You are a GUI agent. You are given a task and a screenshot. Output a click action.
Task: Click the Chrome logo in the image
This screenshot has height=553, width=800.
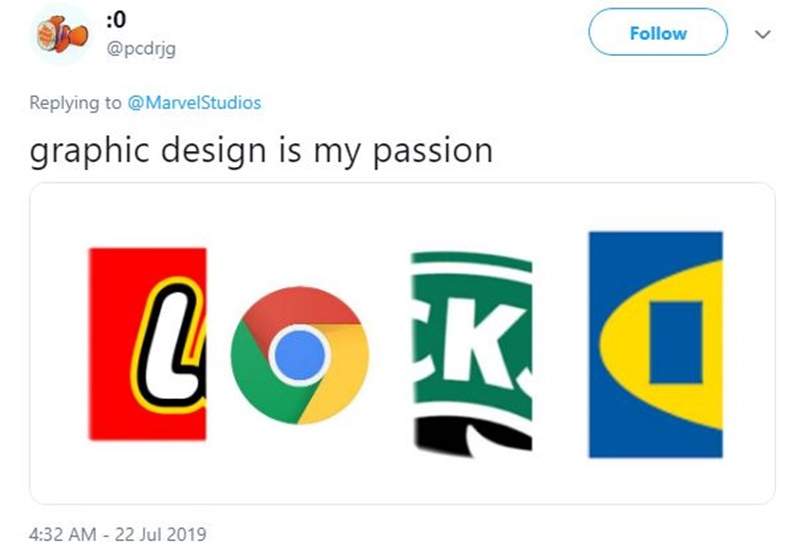point(299,356)
